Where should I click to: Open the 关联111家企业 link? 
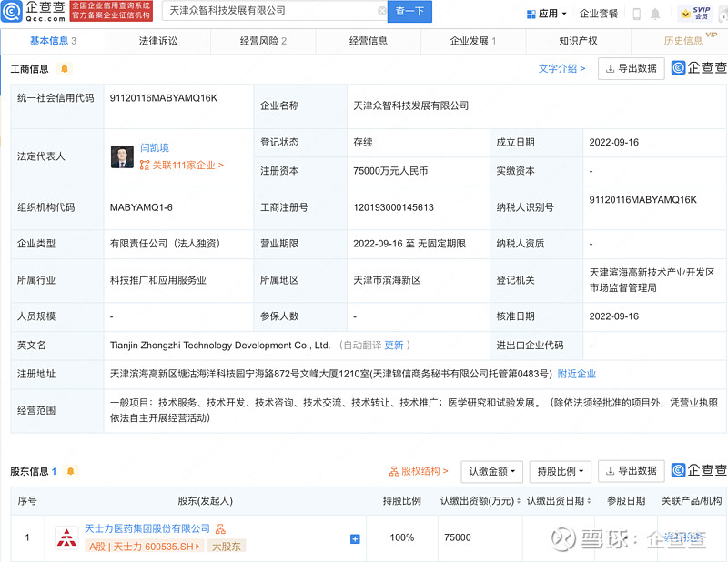[187, 166]
